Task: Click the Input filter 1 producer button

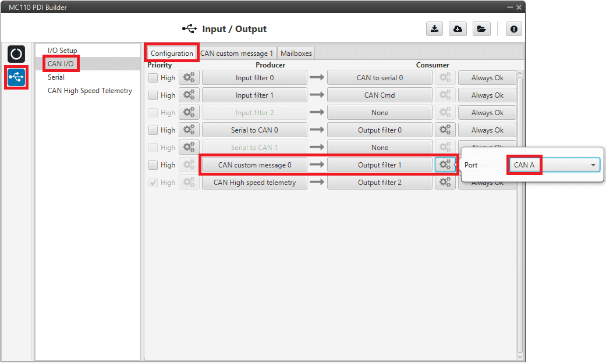Action: (254, 95)
